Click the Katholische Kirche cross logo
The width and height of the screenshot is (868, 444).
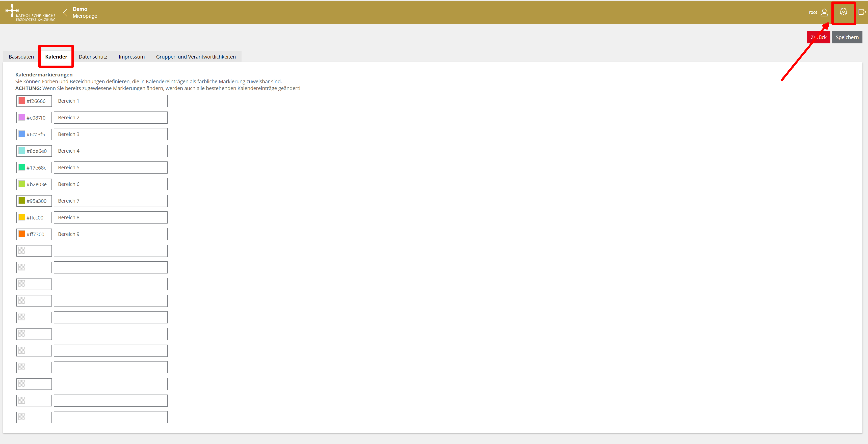12,10
